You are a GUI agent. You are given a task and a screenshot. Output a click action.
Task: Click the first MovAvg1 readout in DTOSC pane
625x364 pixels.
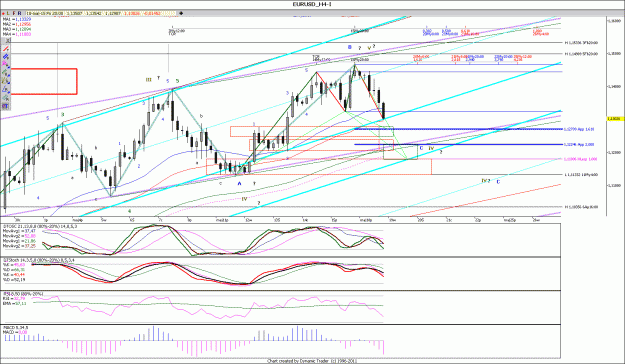19,231
